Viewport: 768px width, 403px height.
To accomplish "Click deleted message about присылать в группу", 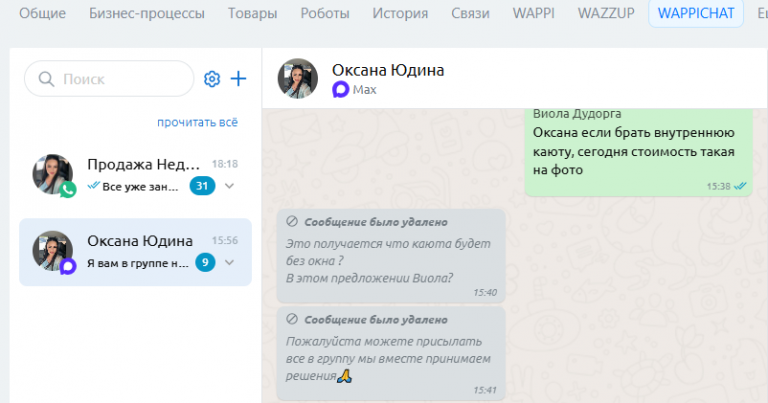I will 391,354.
